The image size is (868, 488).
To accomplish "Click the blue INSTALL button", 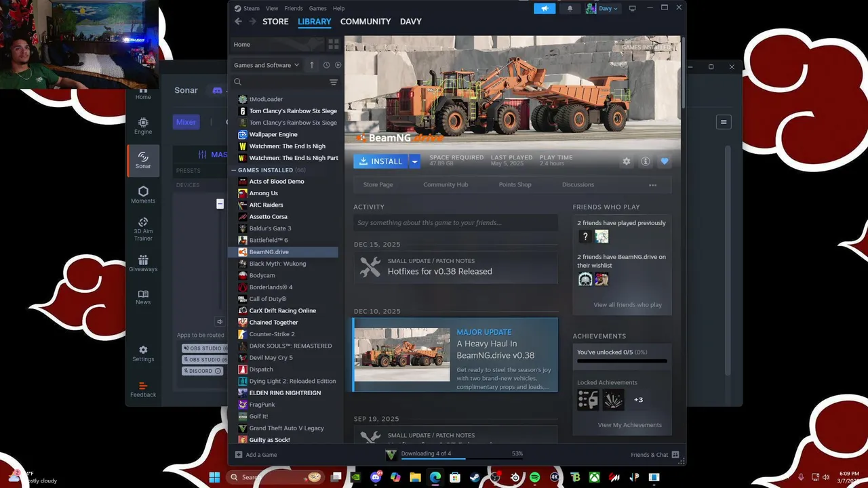I will point(381,161).
